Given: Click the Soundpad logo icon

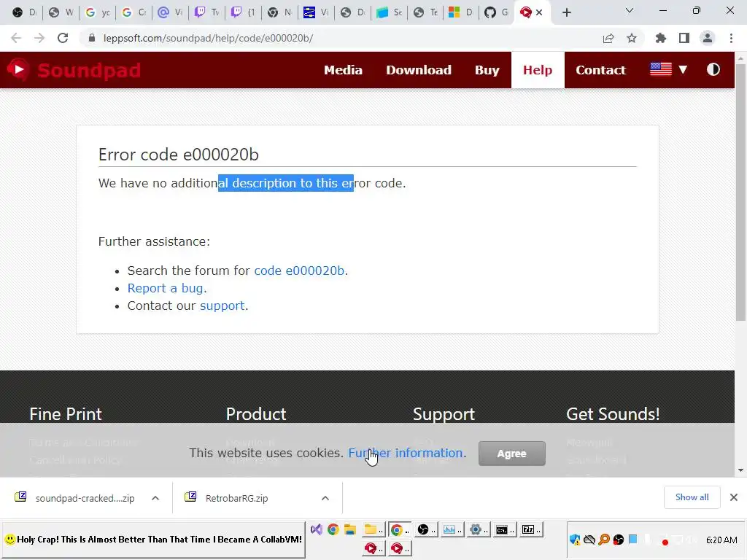Looking at the screenshot, I should [x=18, y=70].
